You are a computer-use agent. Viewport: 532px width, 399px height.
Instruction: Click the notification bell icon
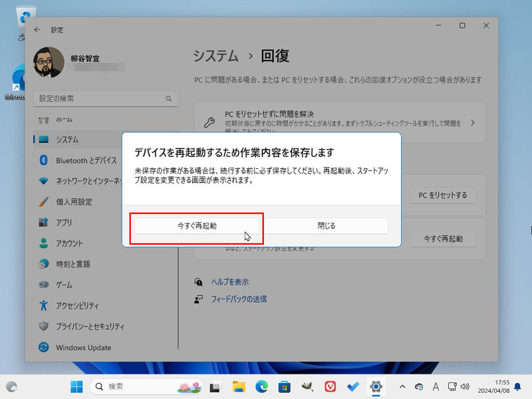point(518,387)
